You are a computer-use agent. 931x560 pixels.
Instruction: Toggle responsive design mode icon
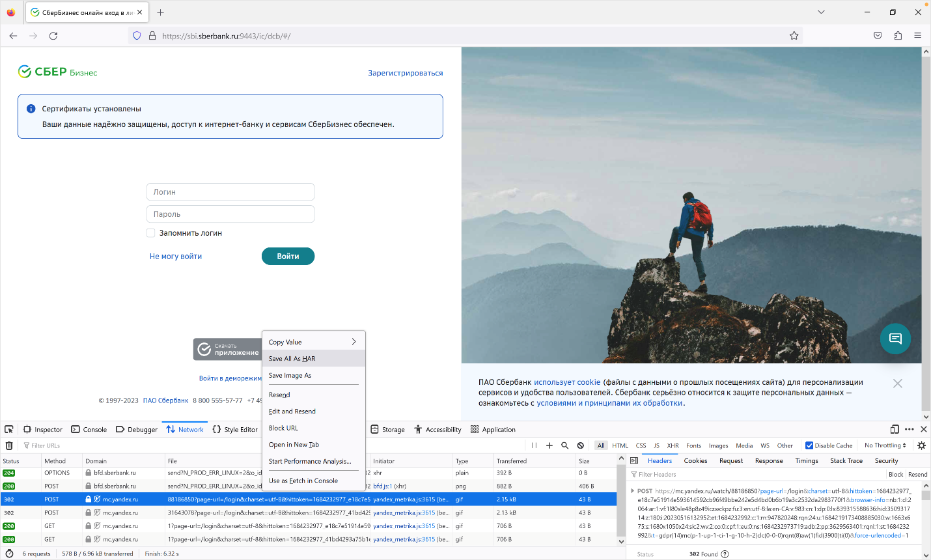(895, 429)
